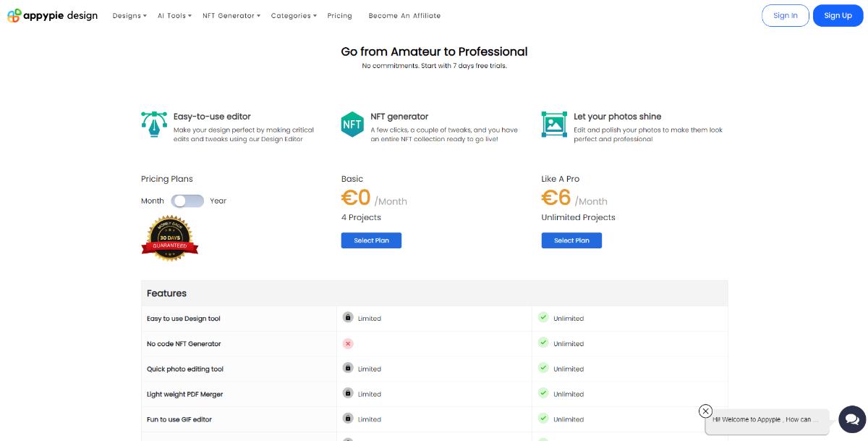Image resolution: width=868 pixels, height=441 pixels.
Task: Switch billing from Month to Year
Action: (x=187, y=201)
